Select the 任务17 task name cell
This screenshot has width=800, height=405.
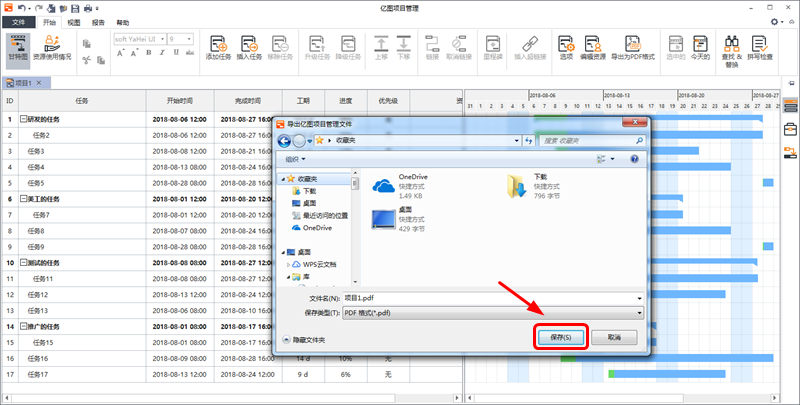[x=82, y=374]
